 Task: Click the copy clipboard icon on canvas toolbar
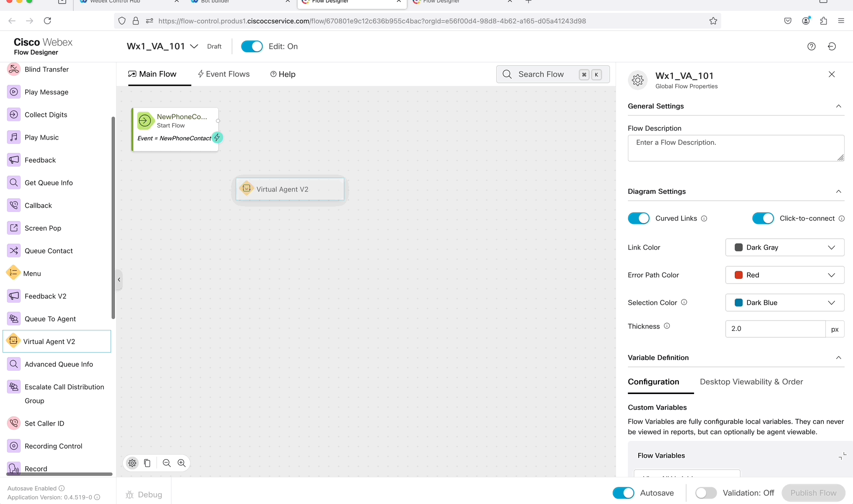[147, 463]
